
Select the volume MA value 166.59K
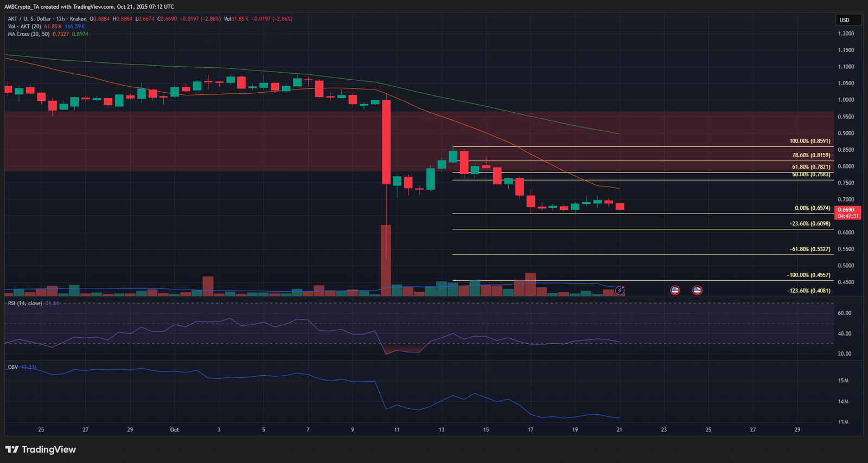click(x=75, y=27)
